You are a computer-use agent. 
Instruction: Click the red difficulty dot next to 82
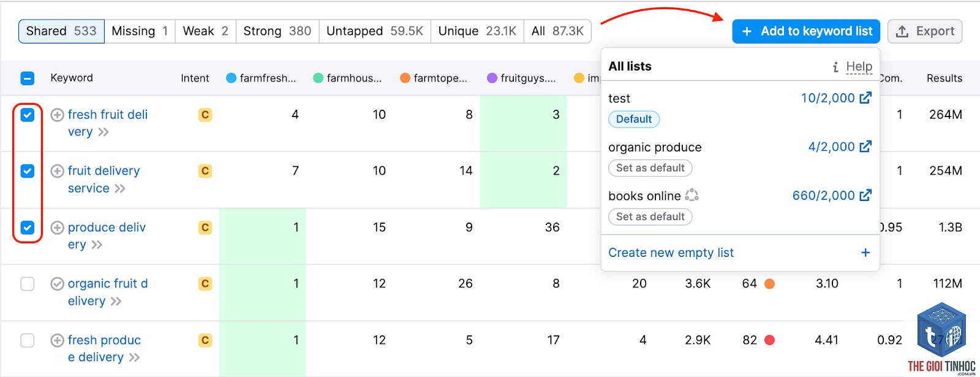pos(770,340)
